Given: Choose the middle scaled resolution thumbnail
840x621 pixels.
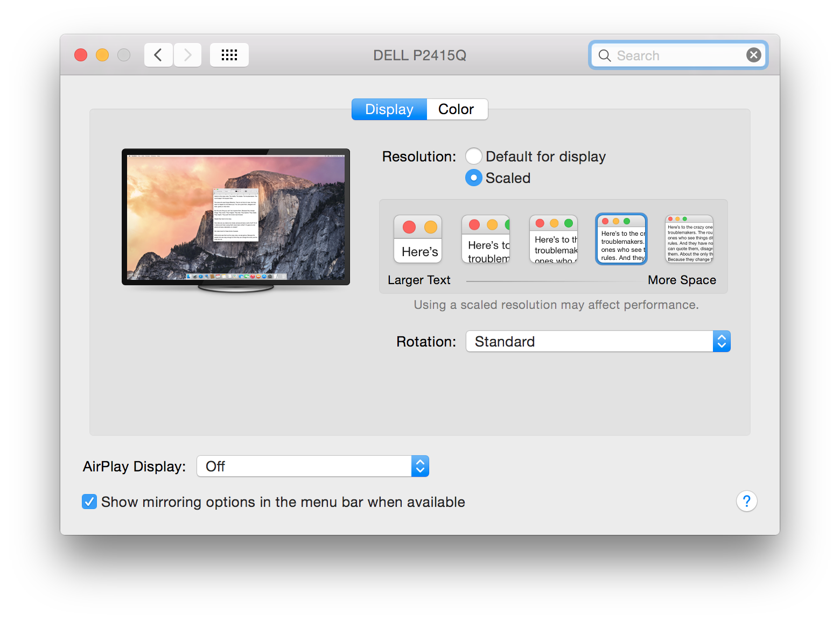Looking at the screenshot, I should [554, 239].
